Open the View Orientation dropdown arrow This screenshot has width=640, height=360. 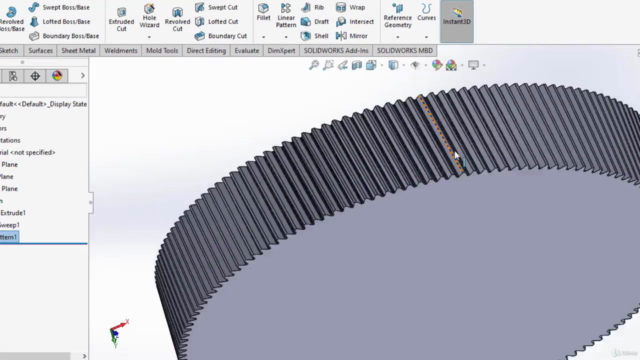382,65
